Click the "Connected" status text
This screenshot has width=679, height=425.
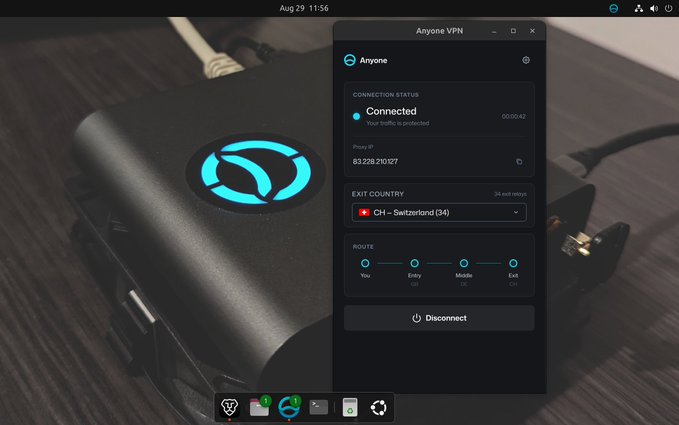click(391, 111)
